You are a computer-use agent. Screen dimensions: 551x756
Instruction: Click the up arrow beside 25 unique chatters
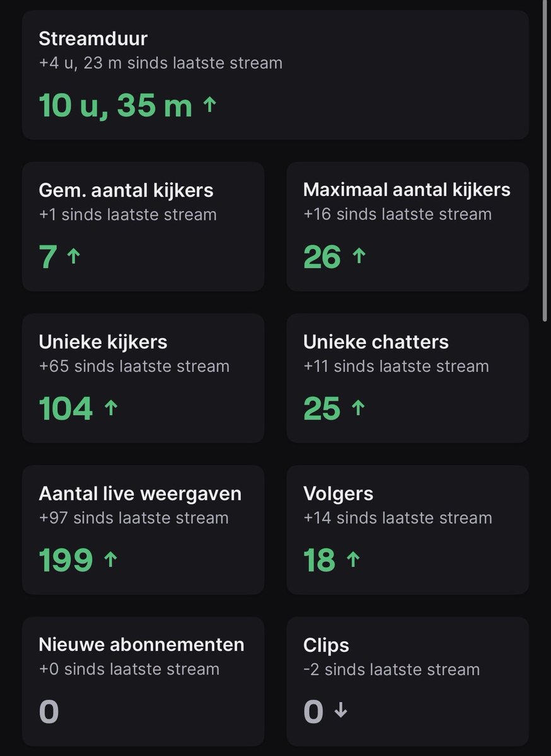(358, 408)
